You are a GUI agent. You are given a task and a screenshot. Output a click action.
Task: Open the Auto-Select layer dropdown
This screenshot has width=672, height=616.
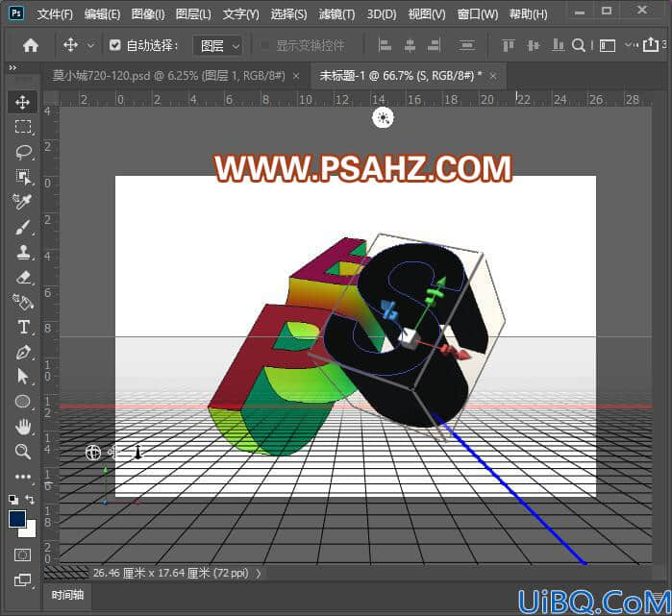[218, 45]
